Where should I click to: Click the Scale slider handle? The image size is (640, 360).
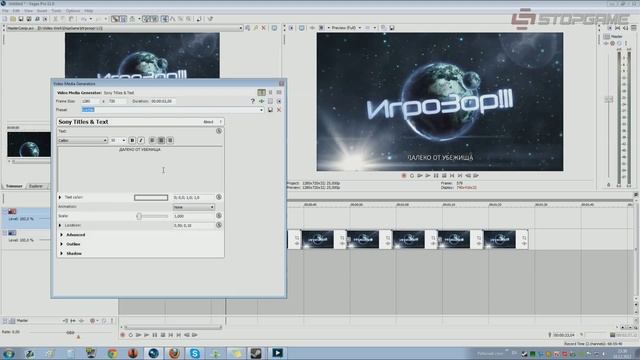(x=139, y=216)
